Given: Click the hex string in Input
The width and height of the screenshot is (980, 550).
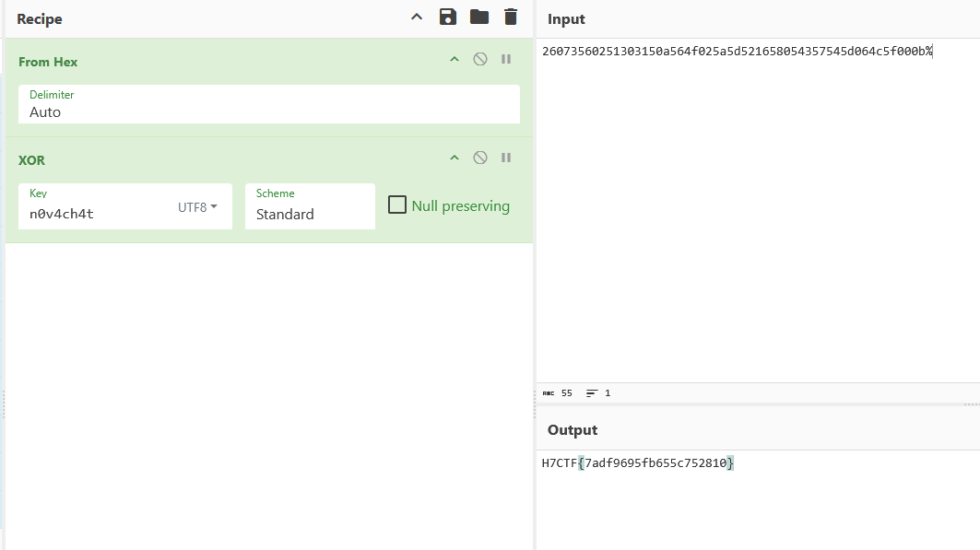Looking at the screenshot, I should pyautogui.click(x=738, y=52).
